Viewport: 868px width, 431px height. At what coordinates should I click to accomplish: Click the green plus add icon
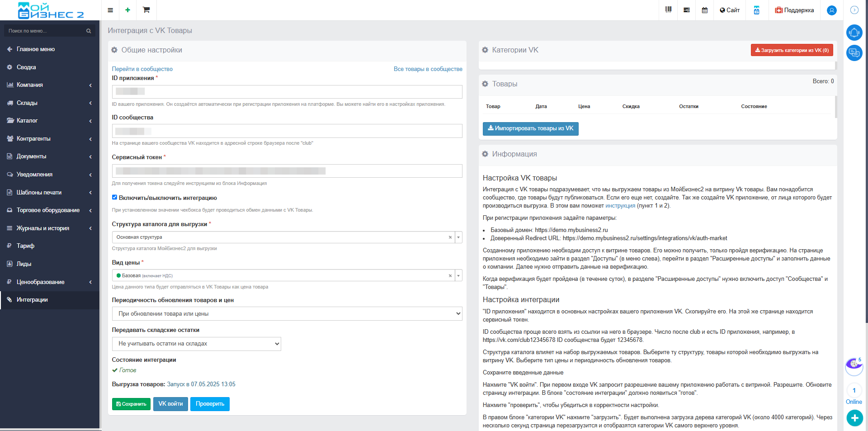point(128,10)
